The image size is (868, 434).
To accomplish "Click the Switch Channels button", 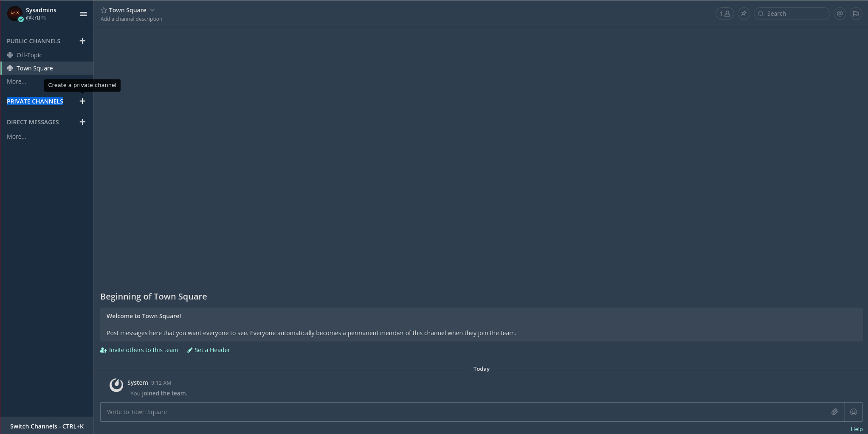I will coord(47,426).
